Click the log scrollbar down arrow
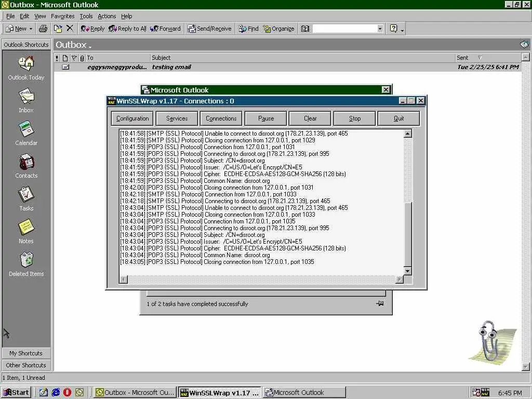 click(x=408, y=271)
